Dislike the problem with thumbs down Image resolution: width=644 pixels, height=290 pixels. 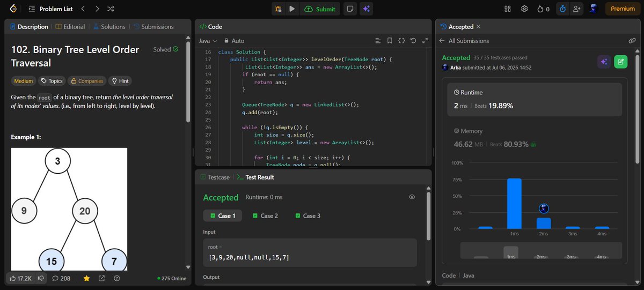pyautogui.click(x=41, y=278)
